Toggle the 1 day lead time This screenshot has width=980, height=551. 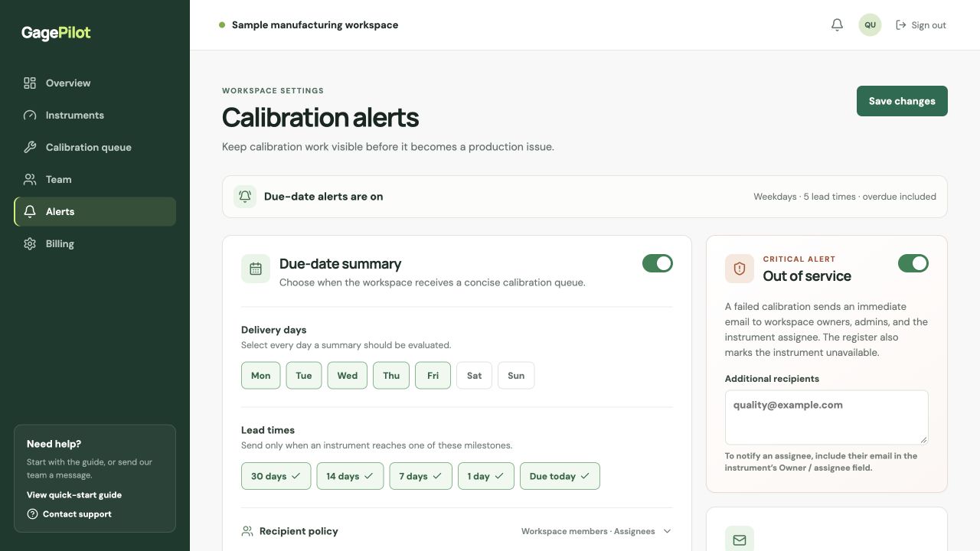pos(486,476)
